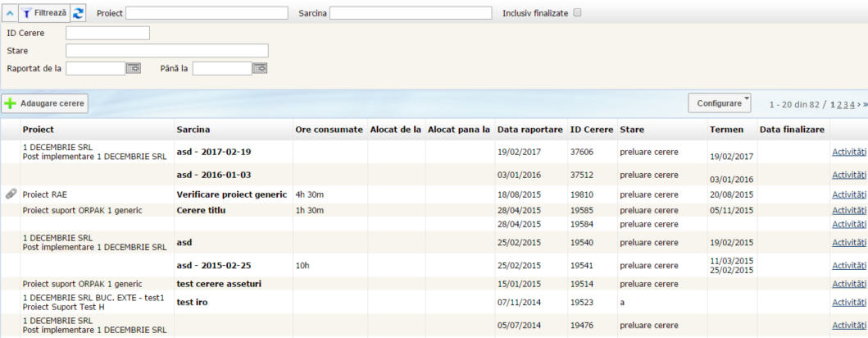The image size is (868, 338).
Task: Click the refresh icon beside Filtrează
Action: [78, 13]
